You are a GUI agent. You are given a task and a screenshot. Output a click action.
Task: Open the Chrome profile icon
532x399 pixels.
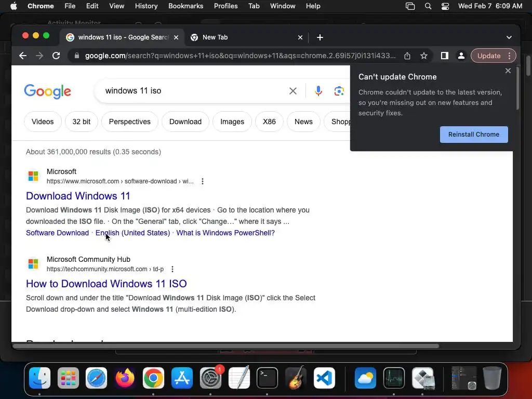pyautogui.click(x=461, y=56)
